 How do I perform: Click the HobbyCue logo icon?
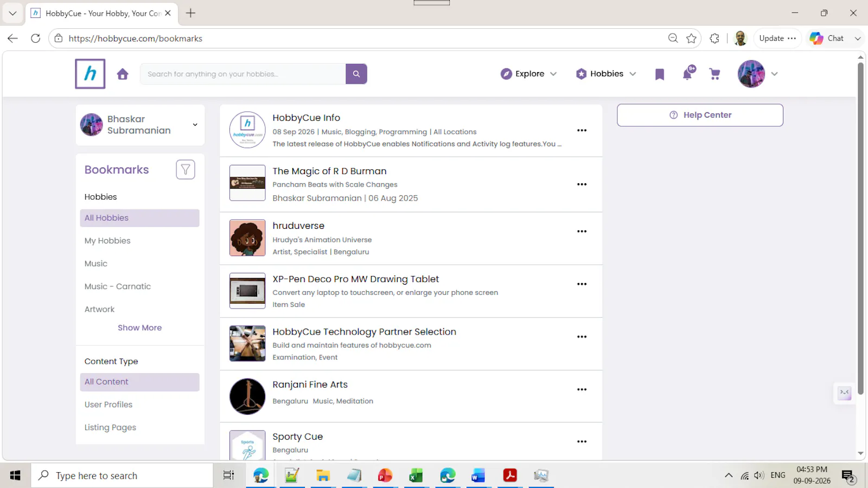(90, 74)
